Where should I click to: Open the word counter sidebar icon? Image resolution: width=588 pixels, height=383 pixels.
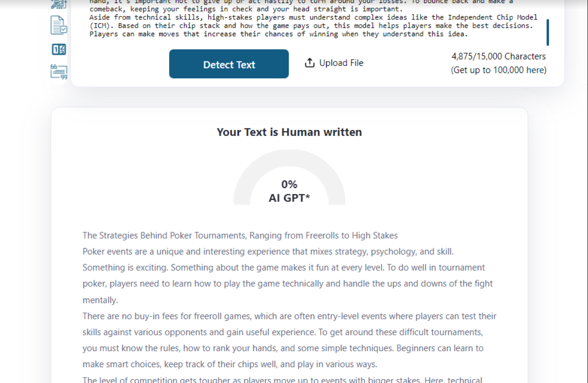(x=59, y=49)
